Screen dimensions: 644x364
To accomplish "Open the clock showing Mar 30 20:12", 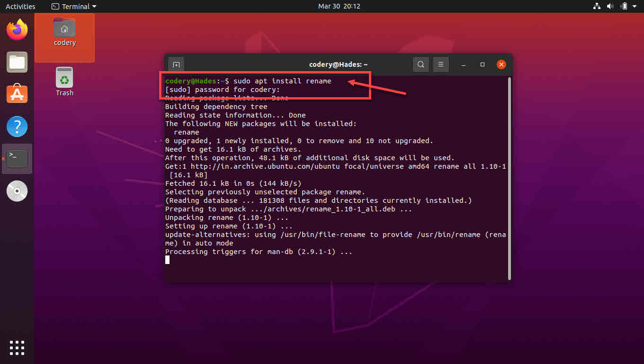I will click(339, 6).
